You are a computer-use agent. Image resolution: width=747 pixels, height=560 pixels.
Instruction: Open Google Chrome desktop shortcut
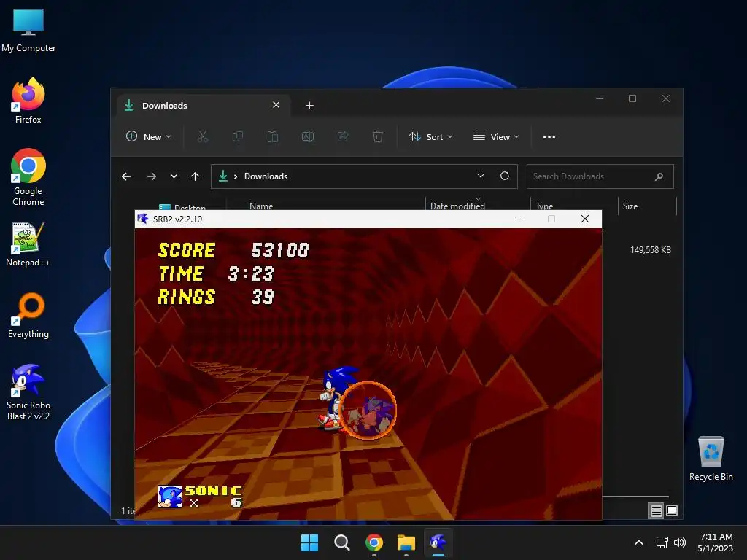point(28,176)
